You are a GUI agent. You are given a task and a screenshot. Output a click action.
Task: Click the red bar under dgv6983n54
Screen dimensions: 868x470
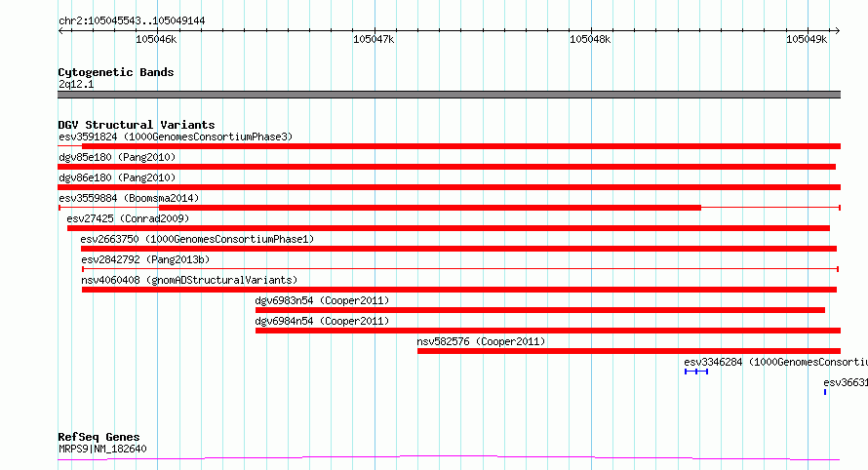540,310
